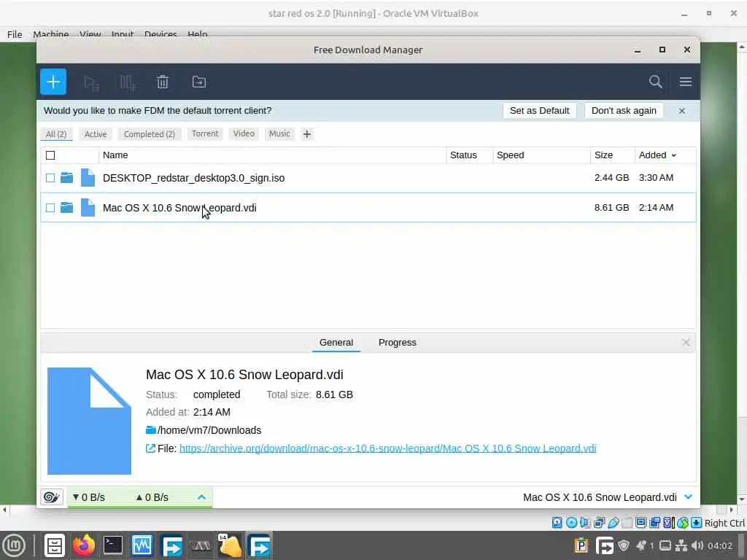Click the large file thumbnail in details
The image size is (747, 560).
89,421
